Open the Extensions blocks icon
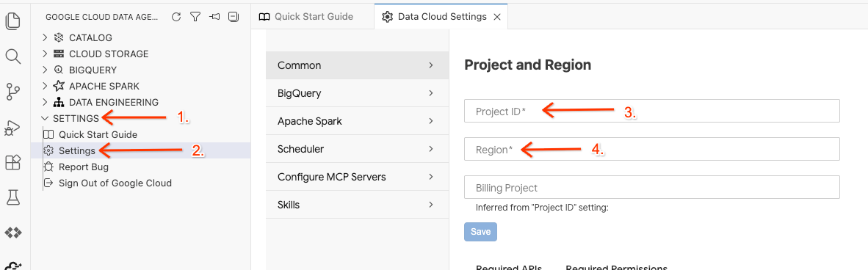The height and width of the screenshot is (270, 868). pyautogui.click(x=12, y=162)
